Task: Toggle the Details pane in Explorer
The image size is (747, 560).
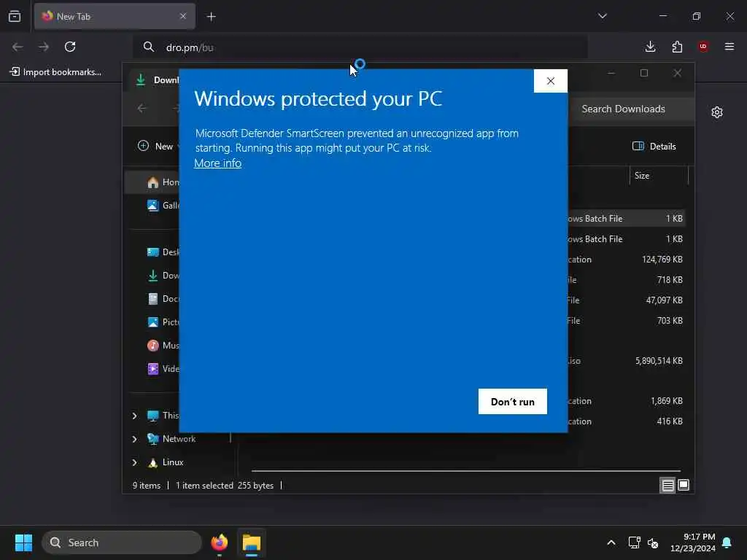Action: click(x=654, y=146)
